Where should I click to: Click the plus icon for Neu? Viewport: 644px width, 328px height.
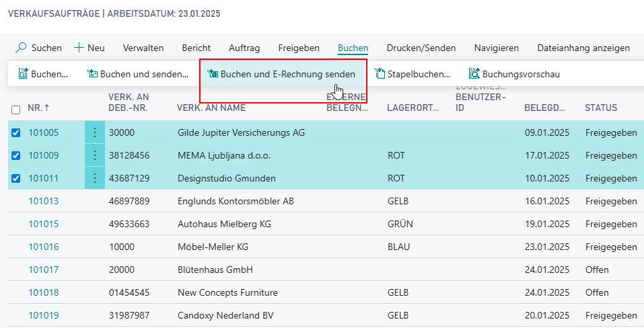pos(79,48)
